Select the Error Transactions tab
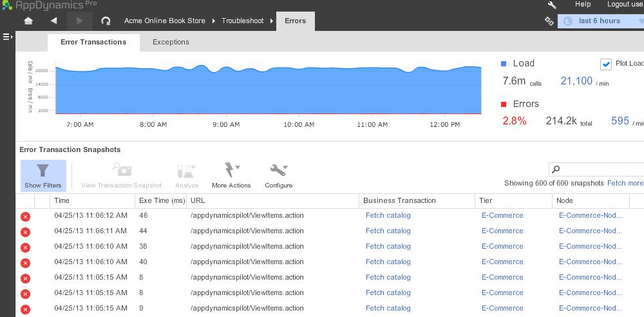Image resolution: width=644 pixels, height=317 pixels. click(x=93, y=42)
